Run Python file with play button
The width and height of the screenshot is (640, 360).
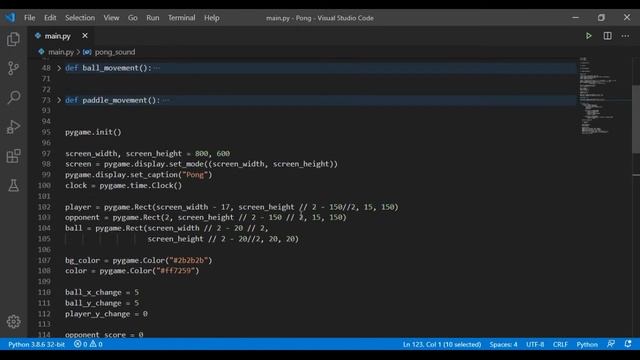(x=589, y=36)
